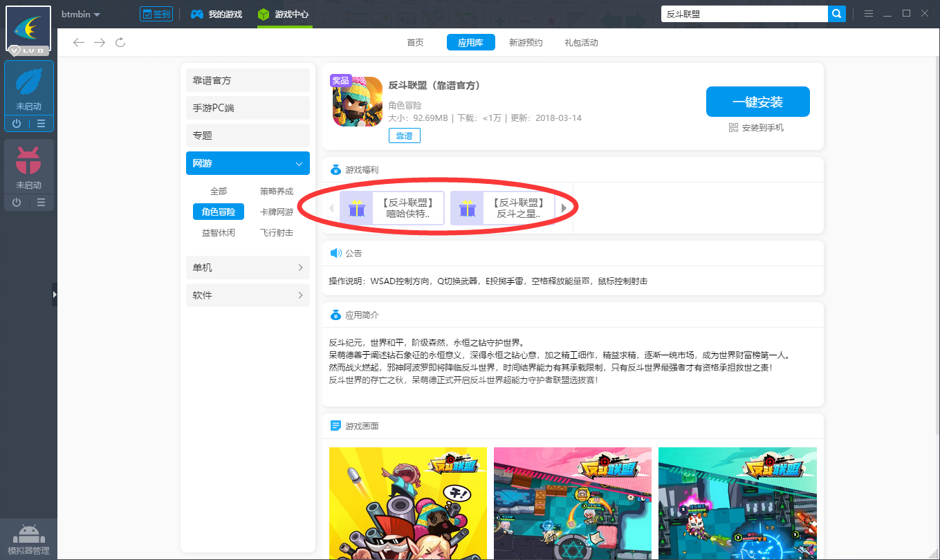Expand the 单机 category
940x560 pixels.
click(x=248, y=268)
